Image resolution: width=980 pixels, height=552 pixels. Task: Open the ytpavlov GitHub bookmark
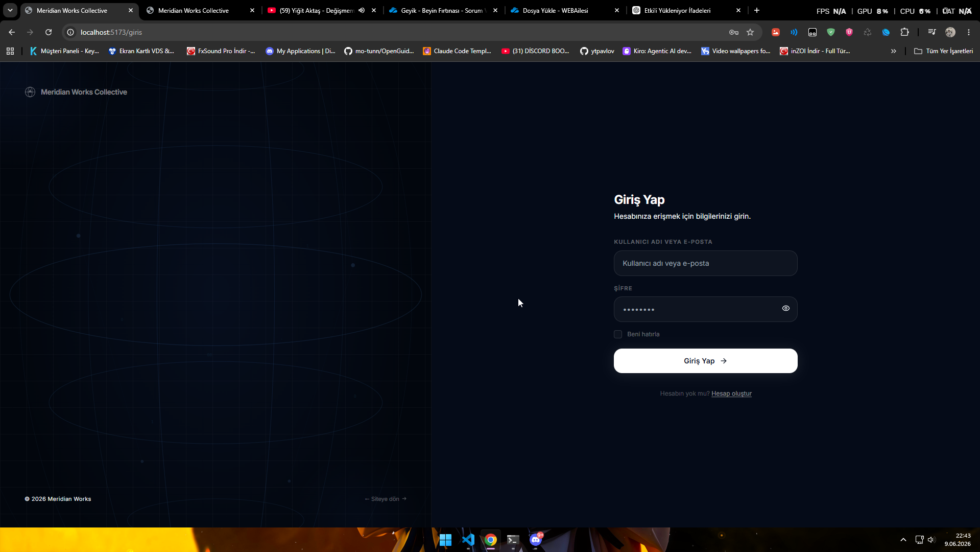pyautogui.click(x=597, y=51)
